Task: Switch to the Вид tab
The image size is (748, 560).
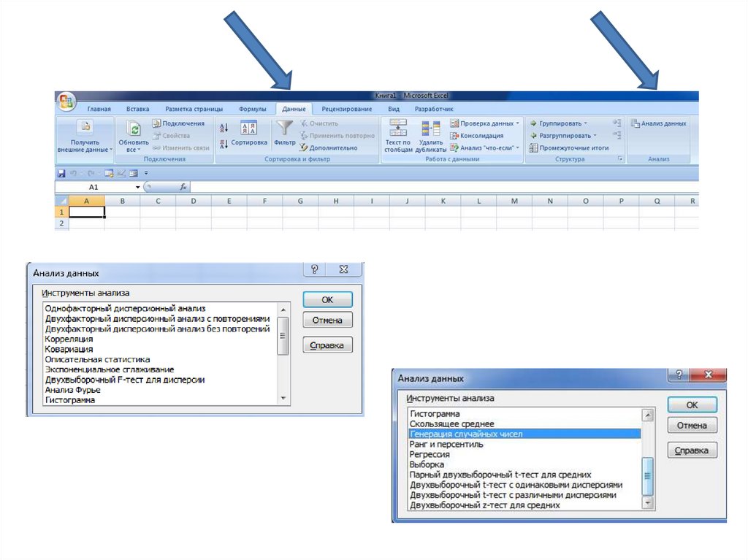Action: [x=394, y=109]
